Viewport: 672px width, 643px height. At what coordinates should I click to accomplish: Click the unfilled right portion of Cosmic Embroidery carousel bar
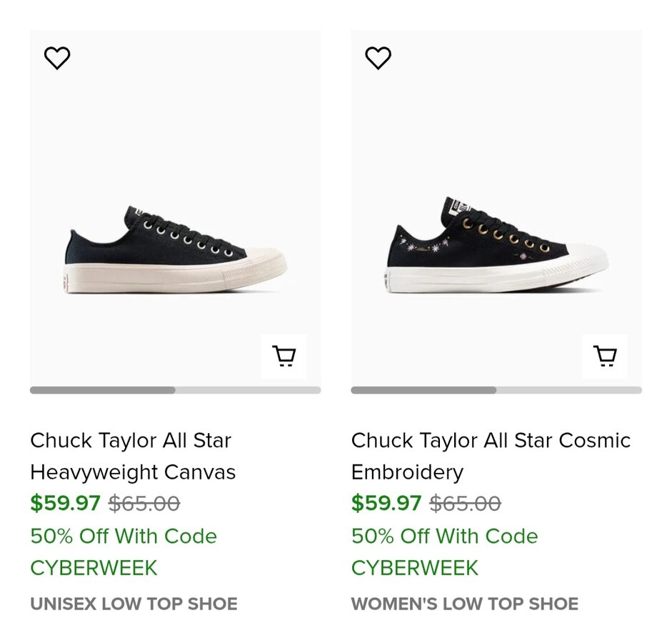coord(569,390)
